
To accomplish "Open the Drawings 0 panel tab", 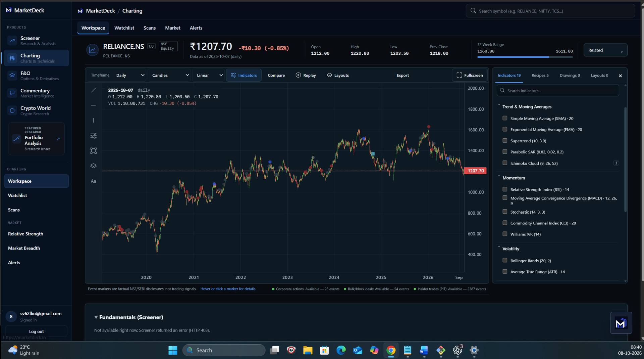I will [570, 76].
